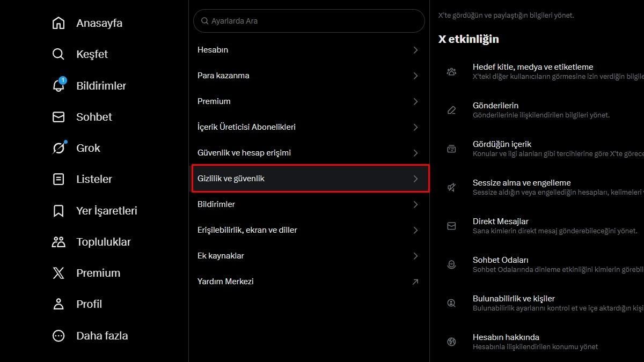Open Sohbet envelope icon in sidebar

tap(58, 117)
